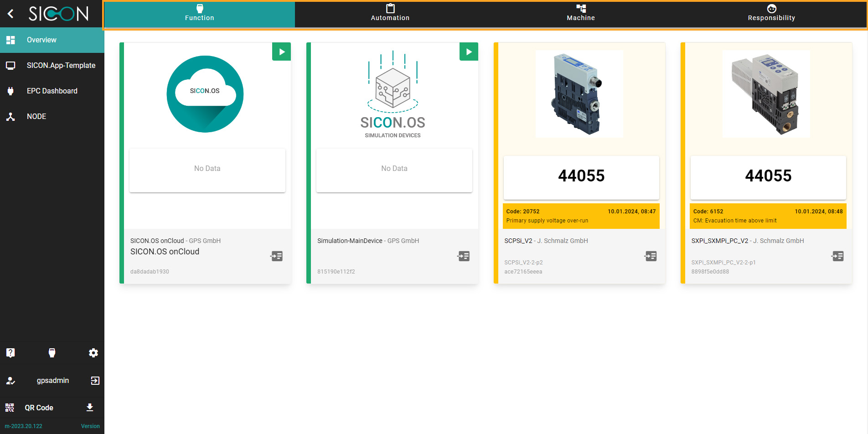Click the logout icon next to gpsadmin
Screen dimensions: 868x434
point(95,381)
